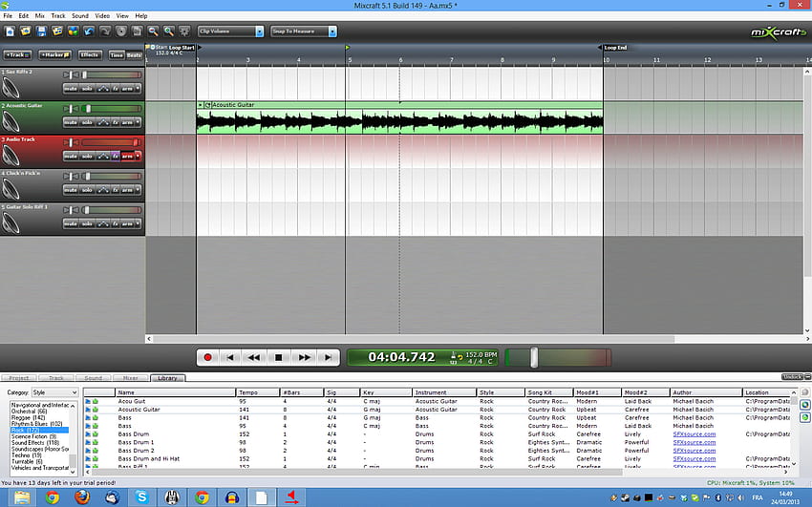This screenshot has width=812, height=507.
Task: Sort library by Tempo column header
Action: pyautogui.click(x=257, y=392)
